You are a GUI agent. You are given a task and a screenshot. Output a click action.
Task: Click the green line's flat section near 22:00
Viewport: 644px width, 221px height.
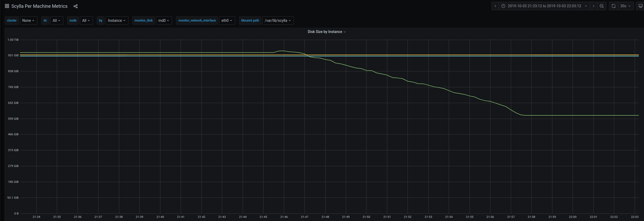[x=573, y=115]
